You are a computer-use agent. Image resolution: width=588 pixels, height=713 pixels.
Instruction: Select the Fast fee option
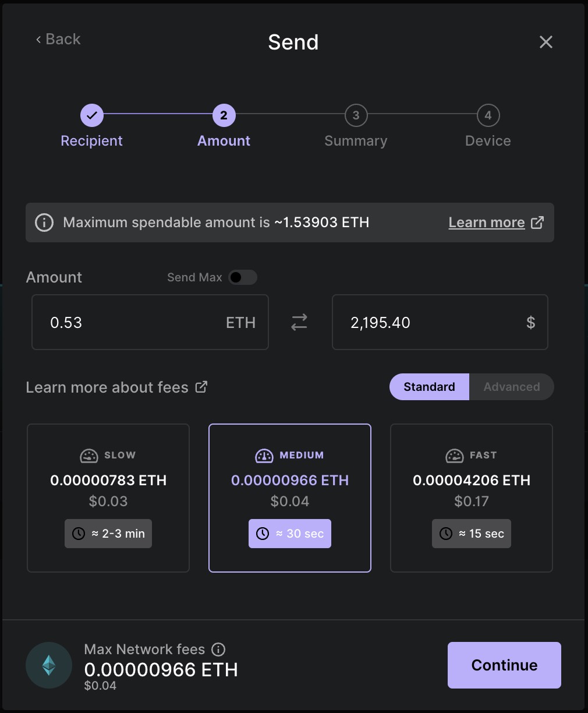472,498
